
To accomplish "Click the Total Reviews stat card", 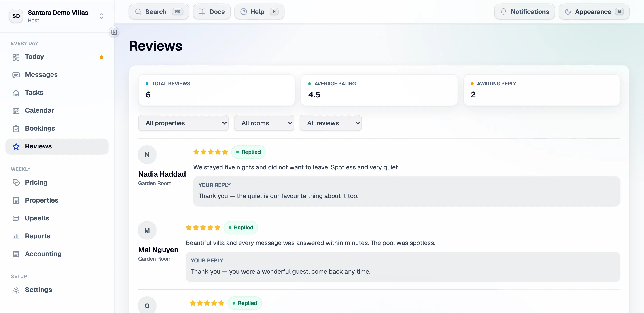I will click(x=216, y=90).
